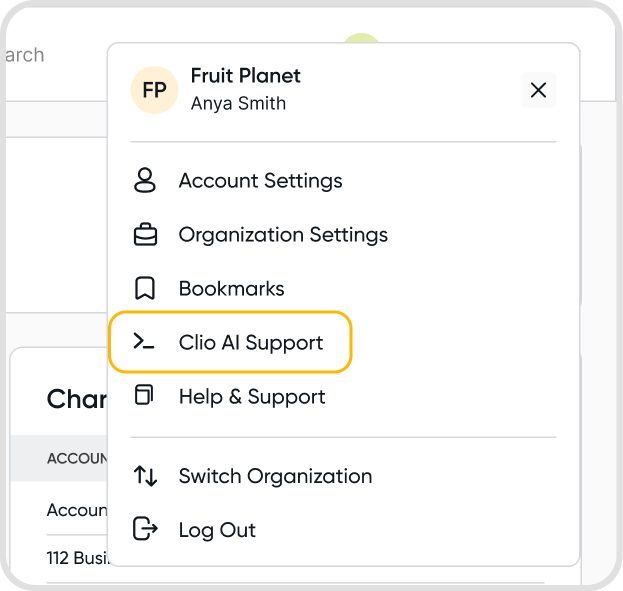Image resolution: width=623 pixels, height=591 pixels.
Task: Click the Organization Settings briefcase icon
Action: [x=145, y=235]
